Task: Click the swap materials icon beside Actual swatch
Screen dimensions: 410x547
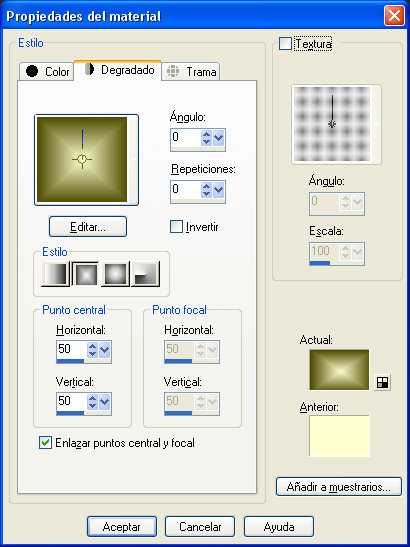Action: 382,383
